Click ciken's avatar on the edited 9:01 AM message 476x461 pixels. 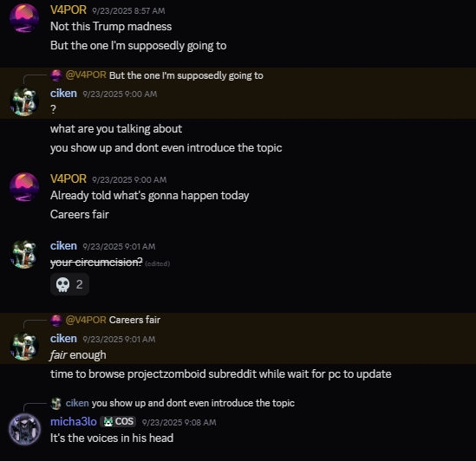[24, 254]
